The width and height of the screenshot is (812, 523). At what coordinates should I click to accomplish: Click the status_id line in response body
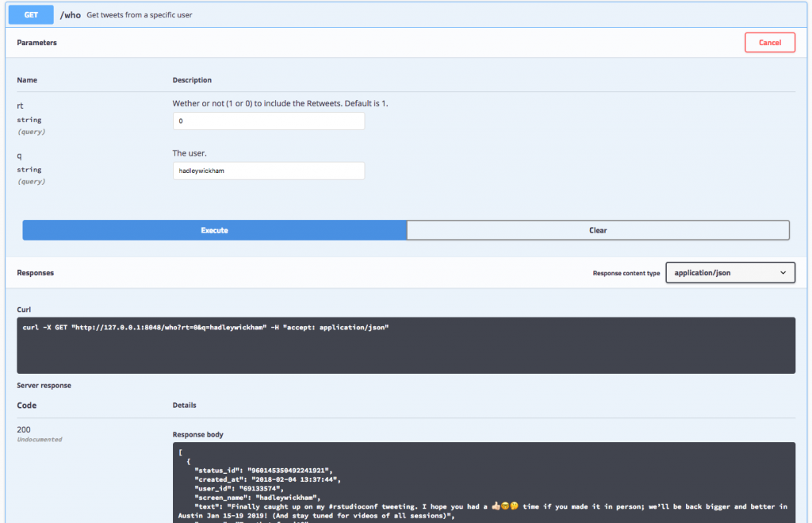(x=263, y=471)
